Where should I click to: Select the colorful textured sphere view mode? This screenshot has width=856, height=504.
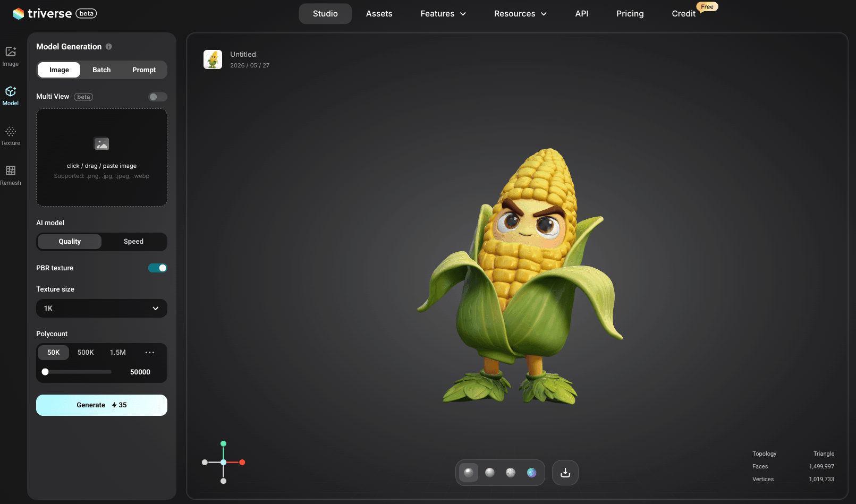[532, 473]
